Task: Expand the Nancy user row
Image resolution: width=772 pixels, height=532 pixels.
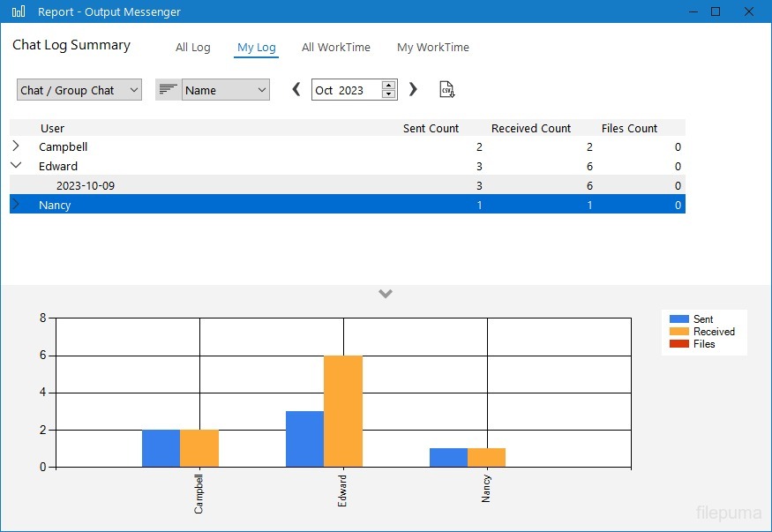Action: [16, 205]
